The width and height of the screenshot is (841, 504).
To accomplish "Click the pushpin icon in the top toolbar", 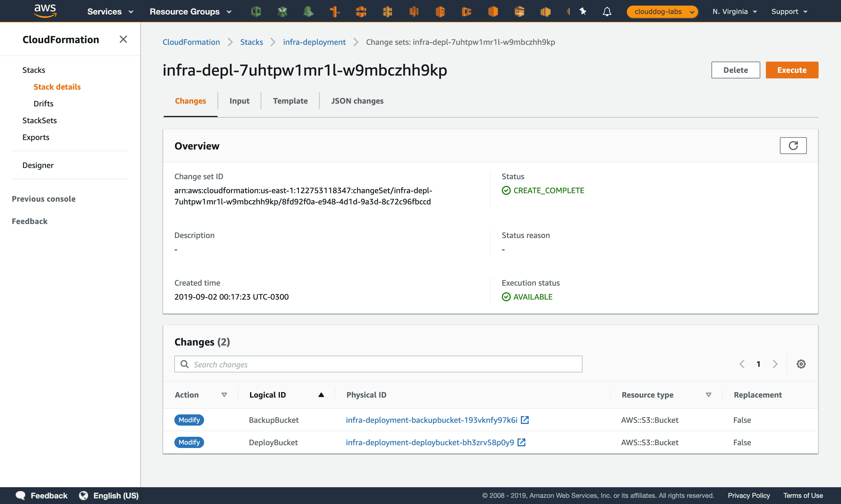I will pyautogui.click(x=583, y=11).
